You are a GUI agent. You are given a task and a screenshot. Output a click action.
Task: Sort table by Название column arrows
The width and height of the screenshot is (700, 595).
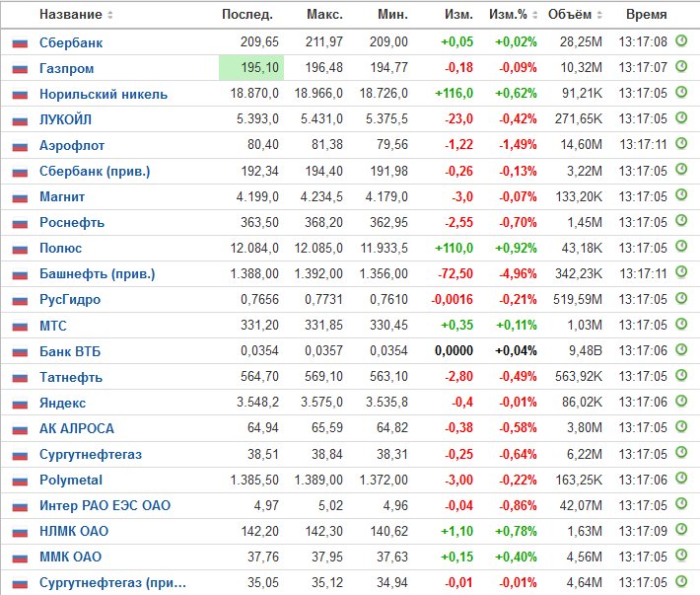[x=109, y=15]
